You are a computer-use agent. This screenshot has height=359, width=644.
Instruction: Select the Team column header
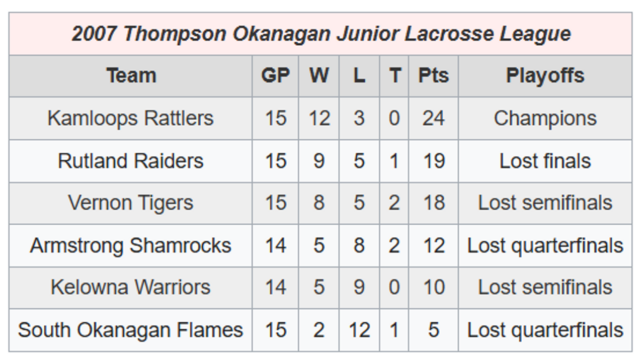coord(131,75)
